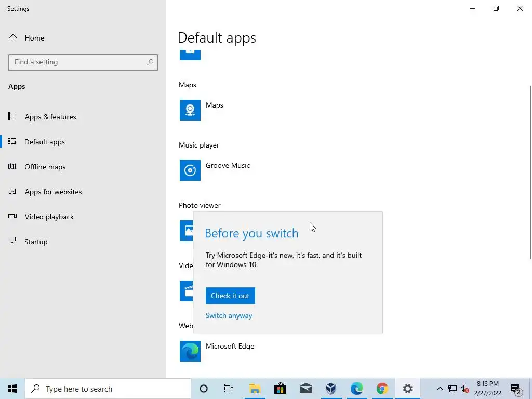Click the Settings gear on taskbar
This screenshot has width=532, height=399.
tap(407, 389)
